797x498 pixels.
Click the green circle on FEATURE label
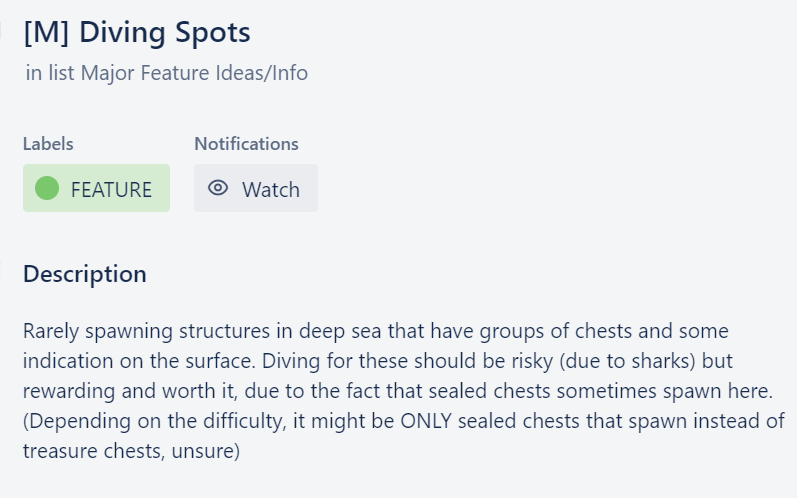[x=47, y=188]
